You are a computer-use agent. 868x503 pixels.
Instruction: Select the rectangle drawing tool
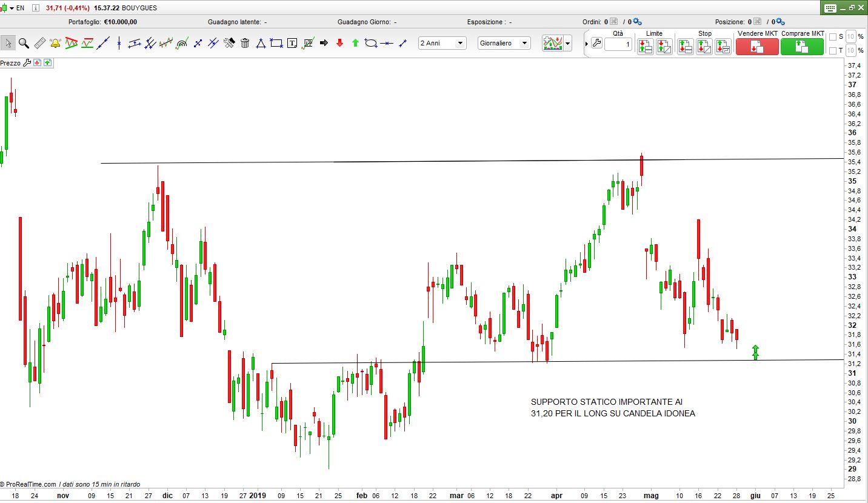276,43
